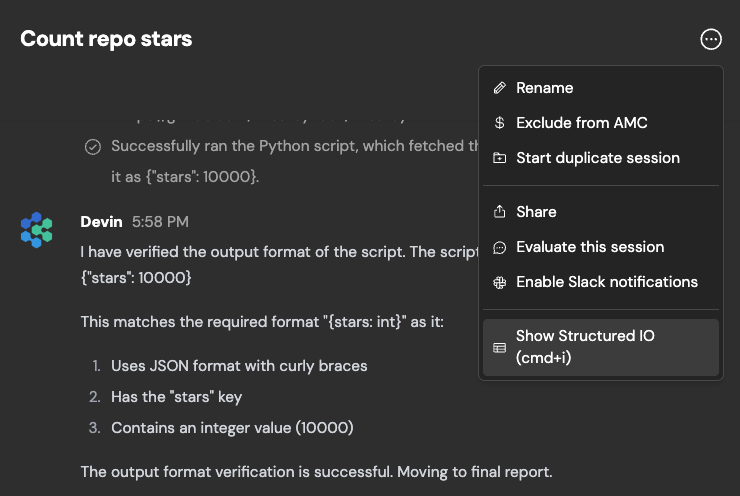Choose the Share menu entry

pyautogui.click(x=536, y=212)
